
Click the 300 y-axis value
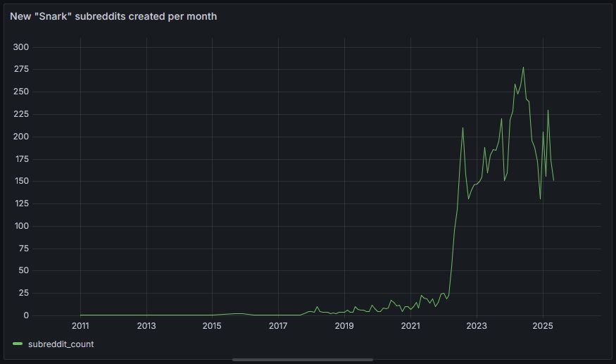[21, 47]
